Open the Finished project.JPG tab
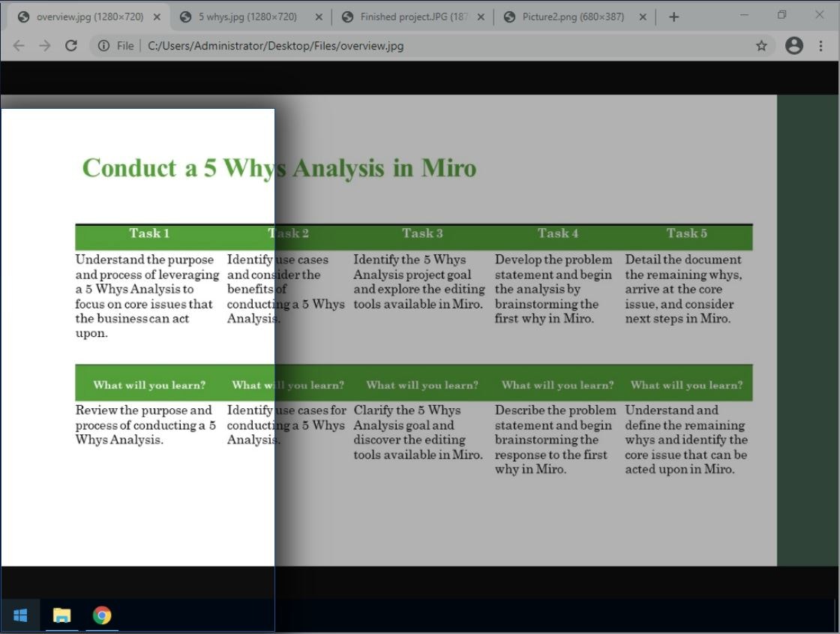Image resolution: width=840 pixels, height=634 pixels. (413, 17)
